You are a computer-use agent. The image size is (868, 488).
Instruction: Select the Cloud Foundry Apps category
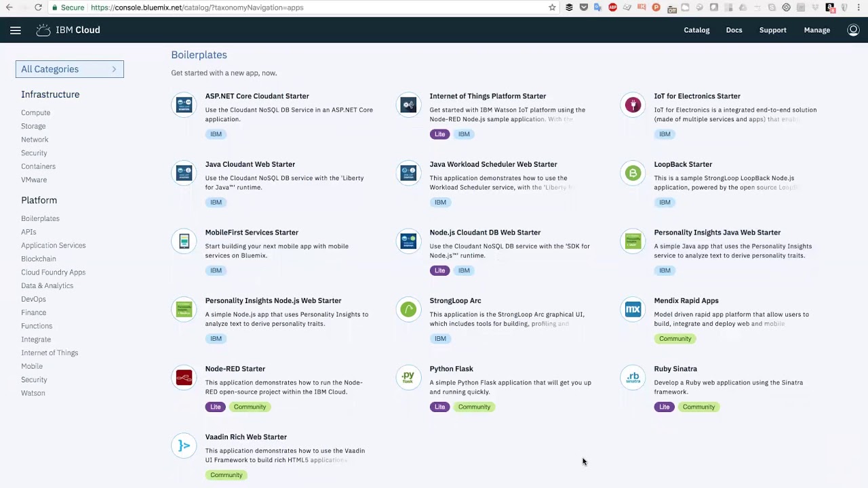point(53,272)
